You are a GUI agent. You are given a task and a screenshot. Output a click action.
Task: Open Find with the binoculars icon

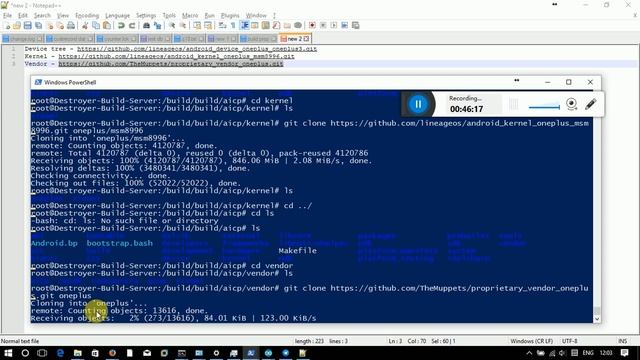(x=146, y=25)
